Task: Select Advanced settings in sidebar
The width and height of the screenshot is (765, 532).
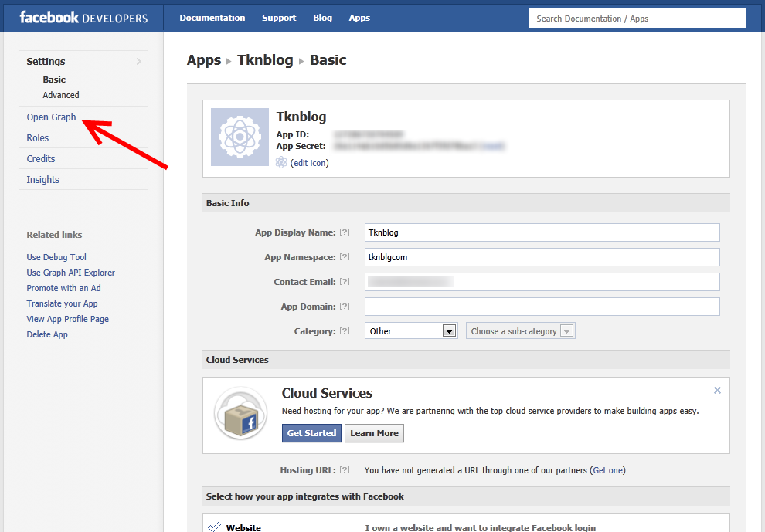Action: [61, 95]
